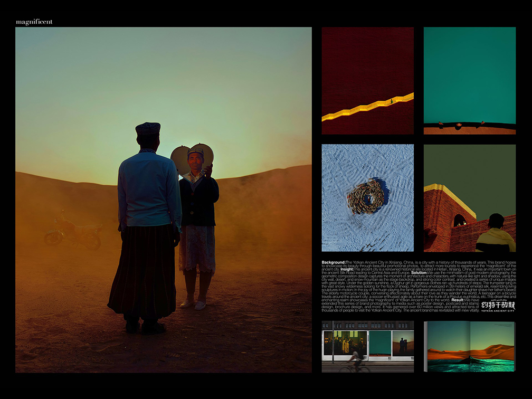Click the circular sheep flock in the snow
The height and width of the screenshot is (399, 532).
point(365,197)
